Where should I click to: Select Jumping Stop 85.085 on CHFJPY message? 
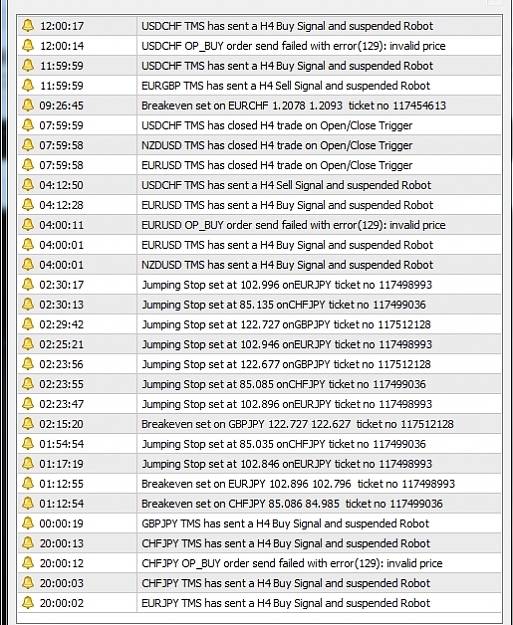click(284, 384)
